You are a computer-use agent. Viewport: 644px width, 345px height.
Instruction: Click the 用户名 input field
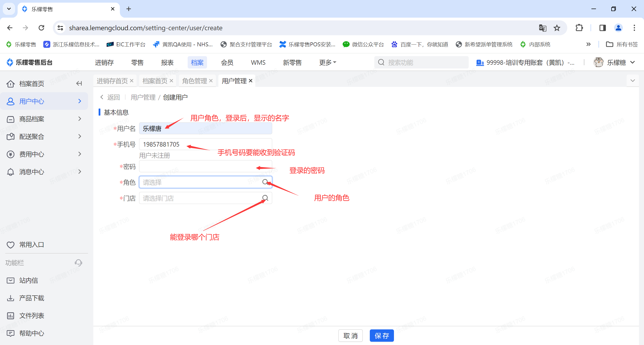(x=206, y=128)
